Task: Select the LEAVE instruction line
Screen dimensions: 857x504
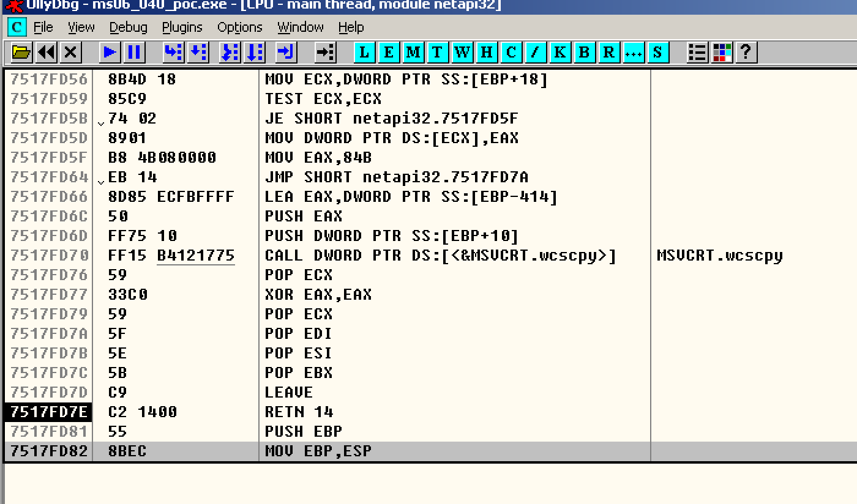Action: [x=289, y=392]
